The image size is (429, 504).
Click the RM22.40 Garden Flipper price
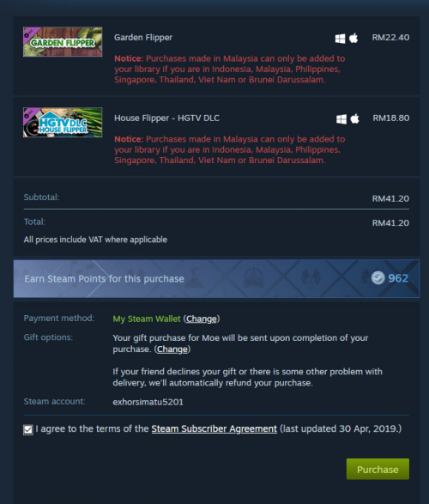[390, 38]
